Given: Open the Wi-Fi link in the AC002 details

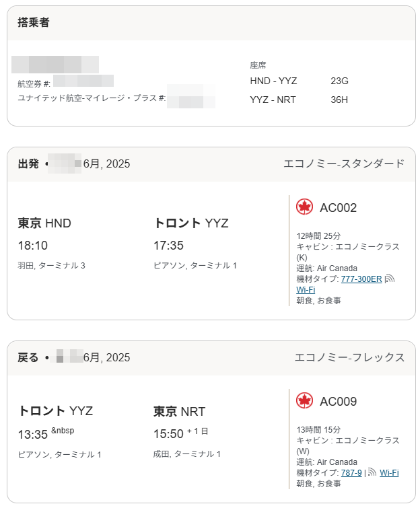Looking at the screenshot, I should (306, 290).
